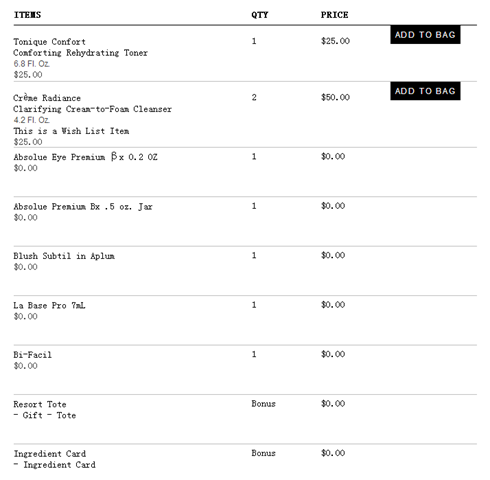Select Clarifying Cream-to-Foam Cleanser description

(92, 109)
